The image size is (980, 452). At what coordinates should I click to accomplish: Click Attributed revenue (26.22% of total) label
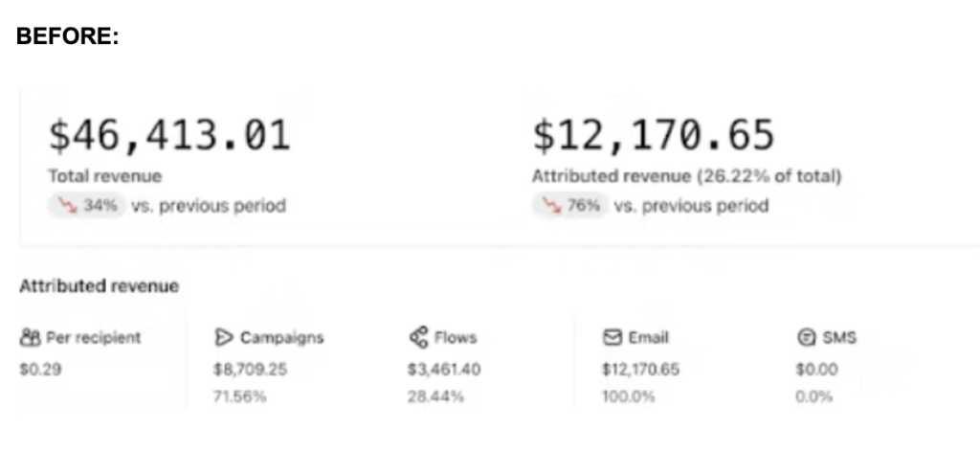point(686,177)
